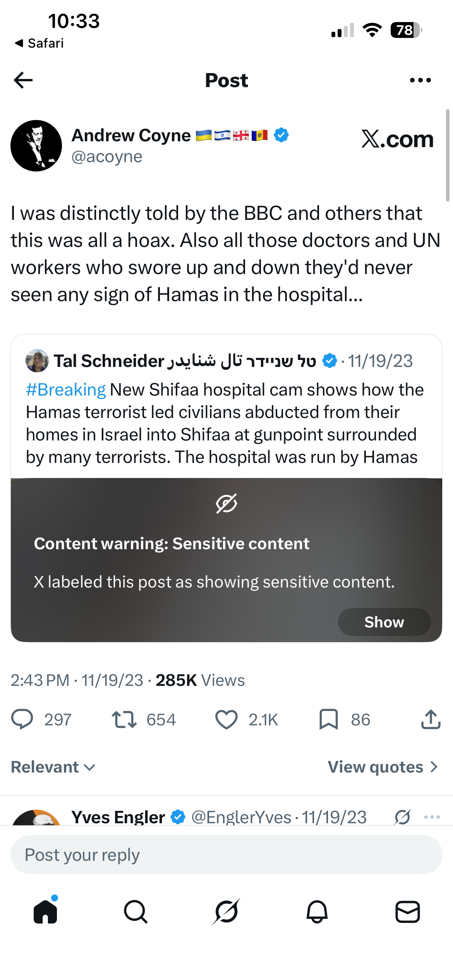The width and height of the screenshot is (453, 980).
Task: Like the post with heart icon
Action: [226, 720]
